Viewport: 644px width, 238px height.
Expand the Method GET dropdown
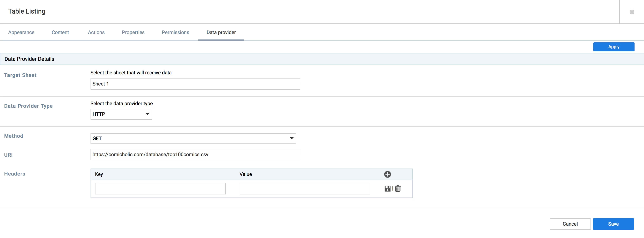coord(193,138)
